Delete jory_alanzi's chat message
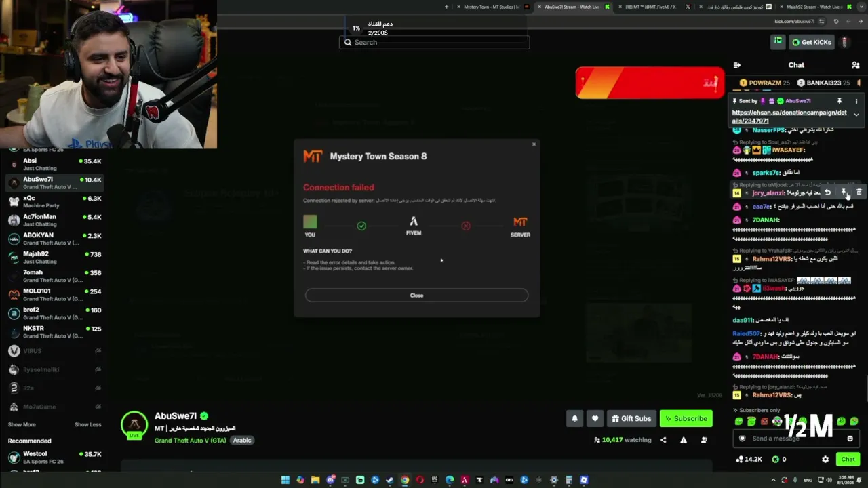868x488 pixels. tap(859, 192)
